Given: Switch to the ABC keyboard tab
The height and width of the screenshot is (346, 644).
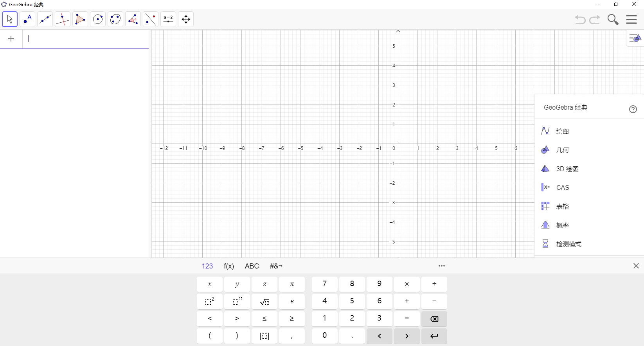Looking at the screenshot, I should [x=252, y=266].
